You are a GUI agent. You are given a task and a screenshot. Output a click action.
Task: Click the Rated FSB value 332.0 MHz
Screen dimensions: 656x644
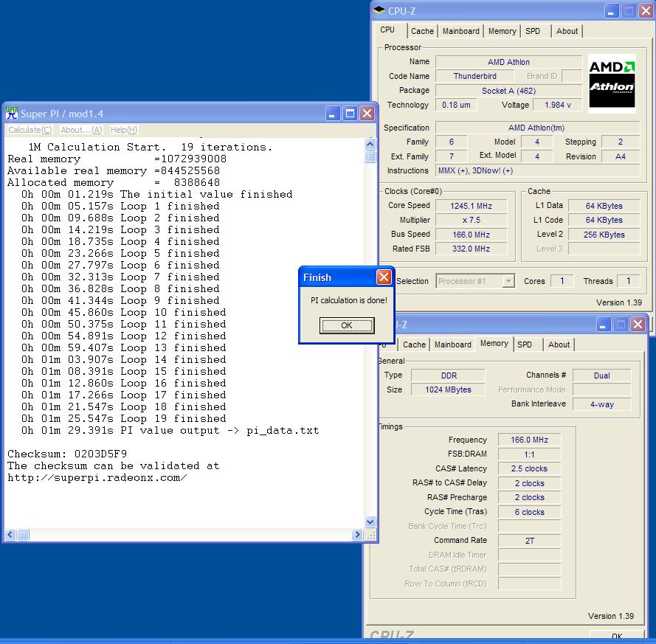tap(471, 249)
